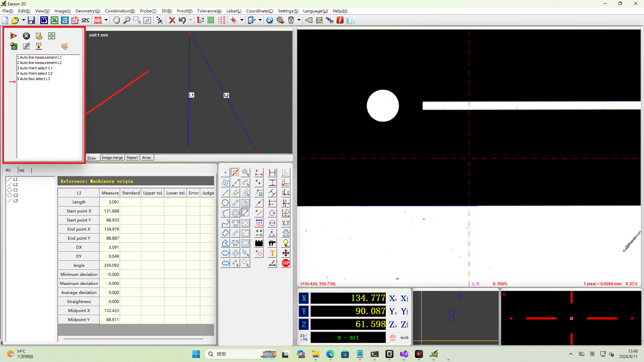
Task: Activate the Pan hand tool
Action: coord(116,20)
